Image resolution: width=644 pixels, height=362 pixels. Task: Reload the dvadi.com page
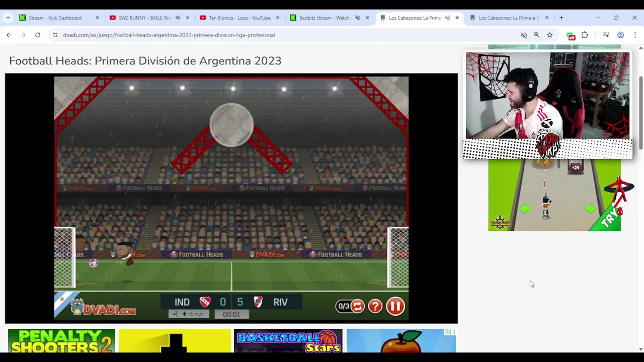38,35
